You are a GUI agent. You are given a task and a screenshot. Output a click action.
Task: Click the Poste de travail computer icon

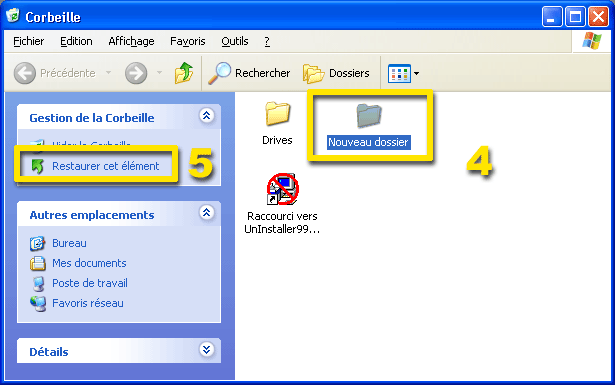pyautogui.click(x=38, y=283)
